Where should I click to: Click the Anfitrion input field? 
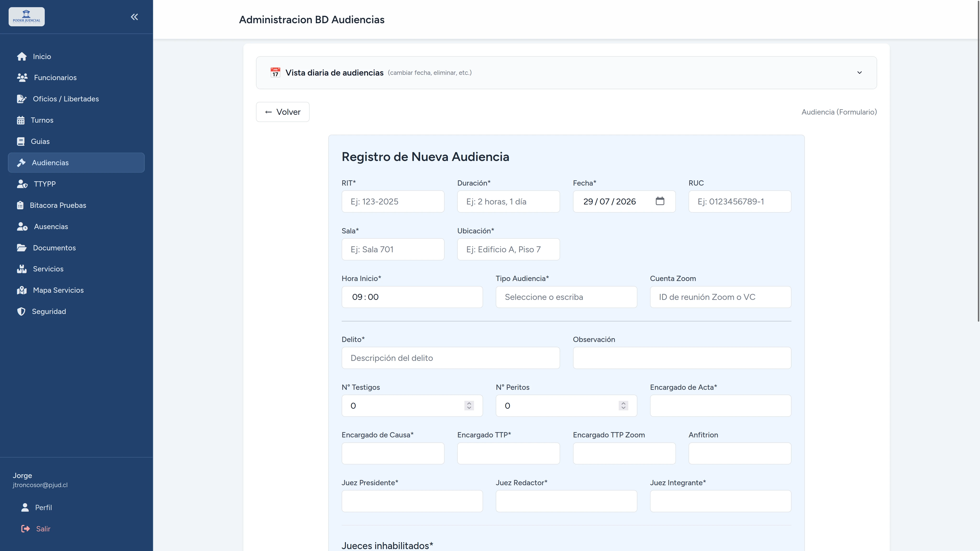click(x=740, y=453)
